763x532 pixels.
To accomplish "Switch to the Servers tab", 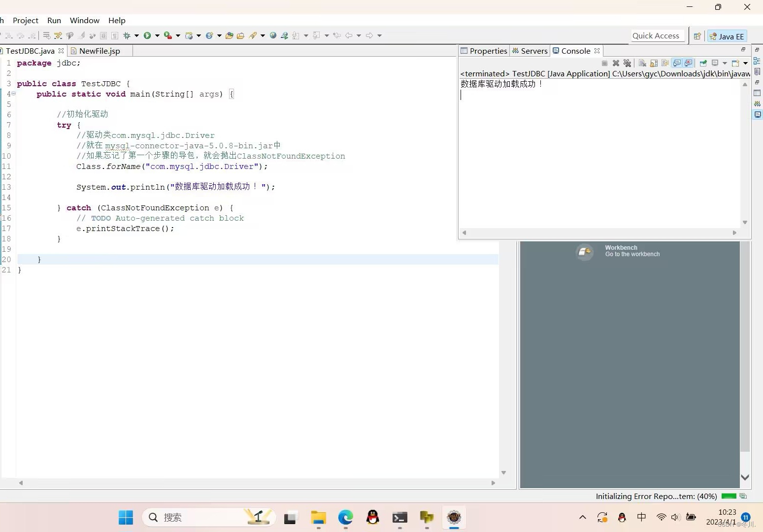I will click(530, 51).
